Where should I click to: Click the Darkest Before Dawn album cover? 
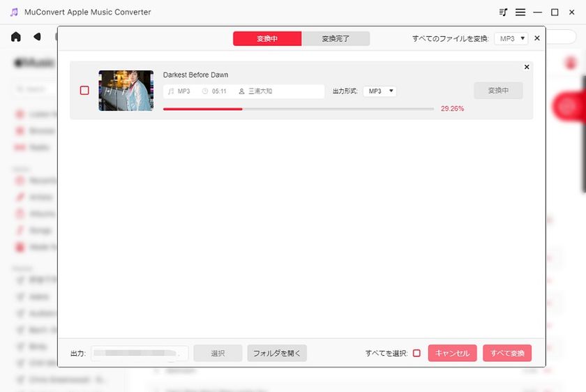(126, 91)
